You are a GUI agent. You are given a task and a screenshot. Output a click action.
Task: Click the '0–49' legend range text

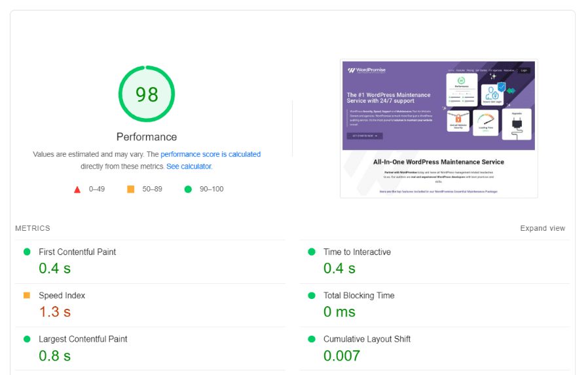[97, 189]
